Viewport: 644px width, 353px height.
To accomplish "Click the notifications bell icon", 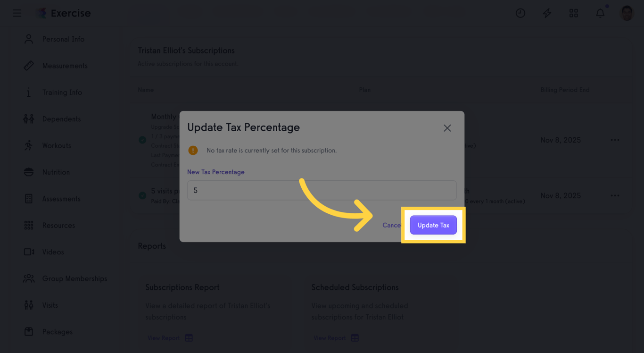I will click(x=600, y=13).
